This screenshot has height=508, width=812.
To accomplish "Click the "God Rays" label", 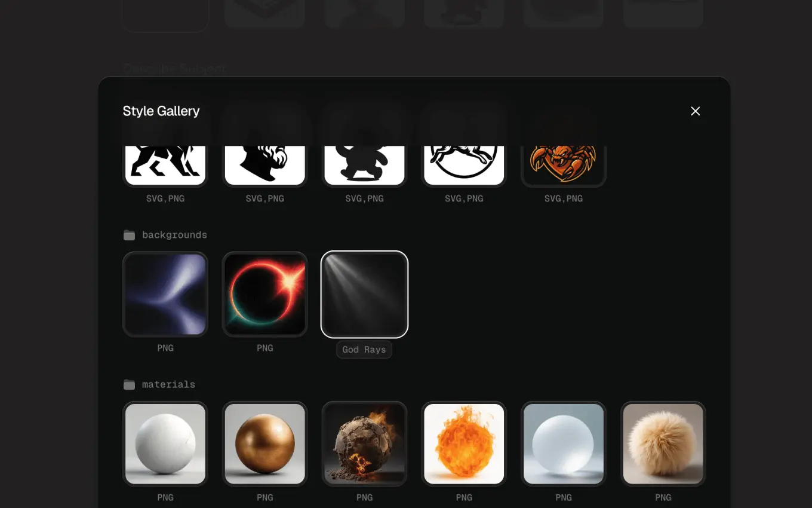I will coord(364,350).
